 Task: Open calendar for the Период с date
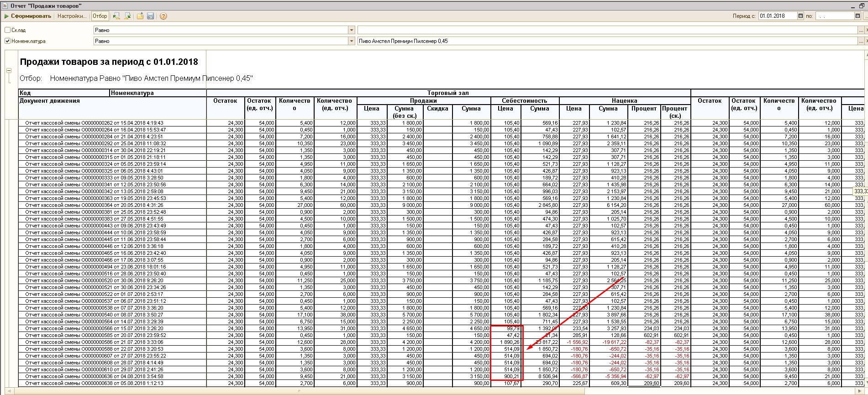[800, 16]
